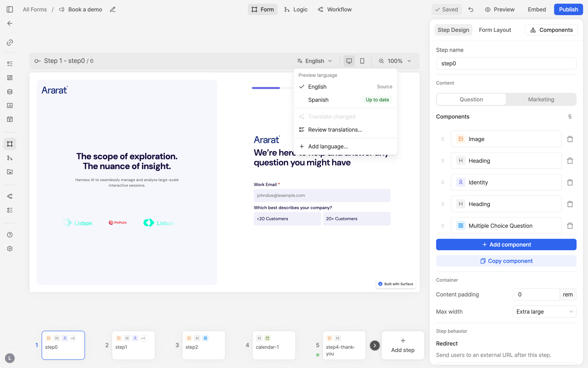The width and height of the screenshot is (588, 368).
Task: Switch to the Logic tab
Action: [296, 9]
